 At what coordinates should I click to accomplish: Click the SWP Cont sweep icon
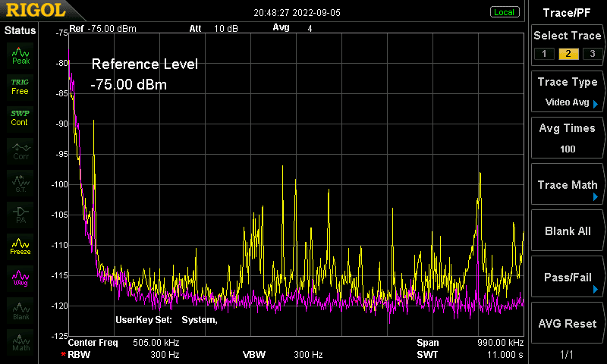[x=20, y=118]
